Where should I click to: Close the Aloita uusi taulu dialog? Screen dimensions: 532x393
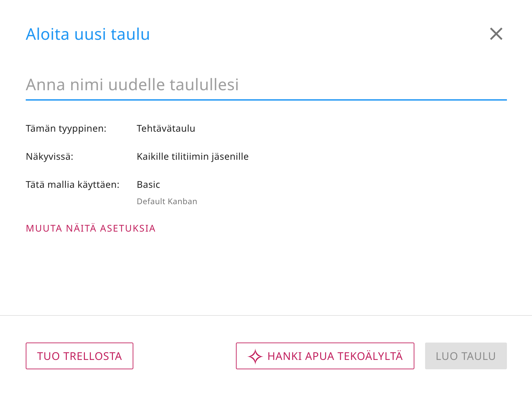click(496, 34)
